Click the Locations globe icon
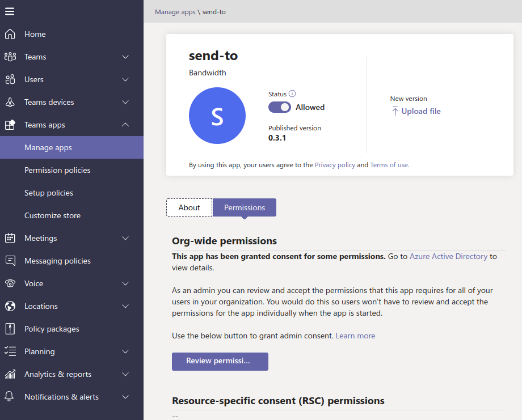This screenshot has height=420, width=522. click(x=10, y=306)
